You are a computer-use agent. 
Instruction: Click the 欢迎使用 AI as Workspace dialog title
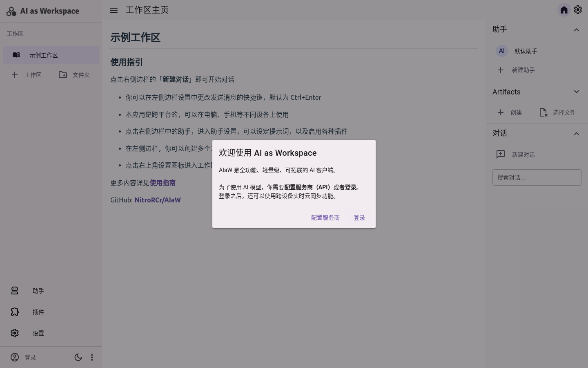point(268,153)
